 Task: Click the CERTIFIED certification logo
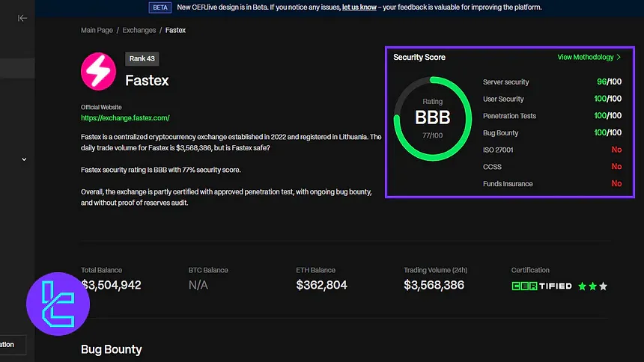pos(541,286)
